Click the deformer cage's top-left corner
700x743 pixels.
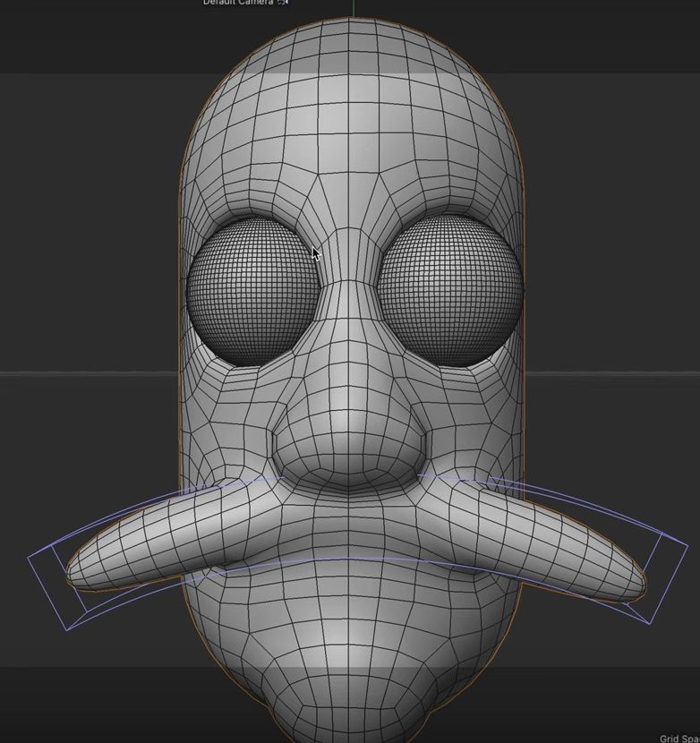click(30, 557)
